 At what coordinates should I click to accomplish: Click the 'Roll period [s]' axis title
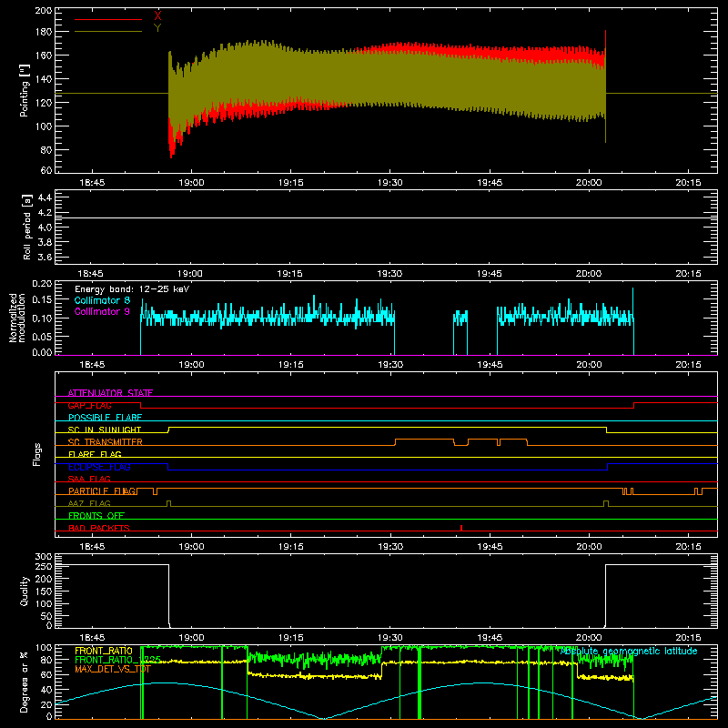27,227
